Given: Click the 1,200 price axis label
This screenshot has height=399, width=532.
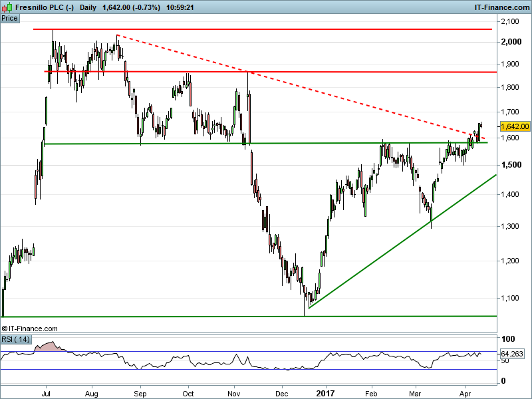Looking at the screenshot, I should tap(510, 261).
